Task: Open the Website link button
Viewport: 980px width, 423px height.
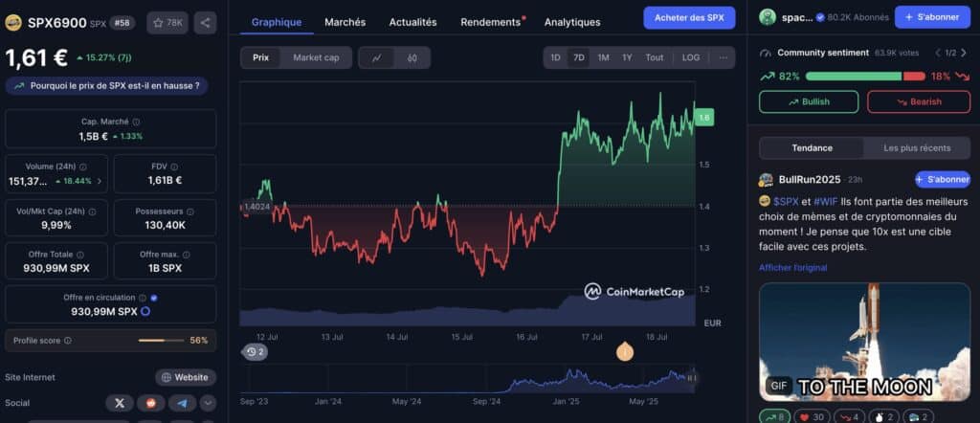Action: [x=186, y=377]
